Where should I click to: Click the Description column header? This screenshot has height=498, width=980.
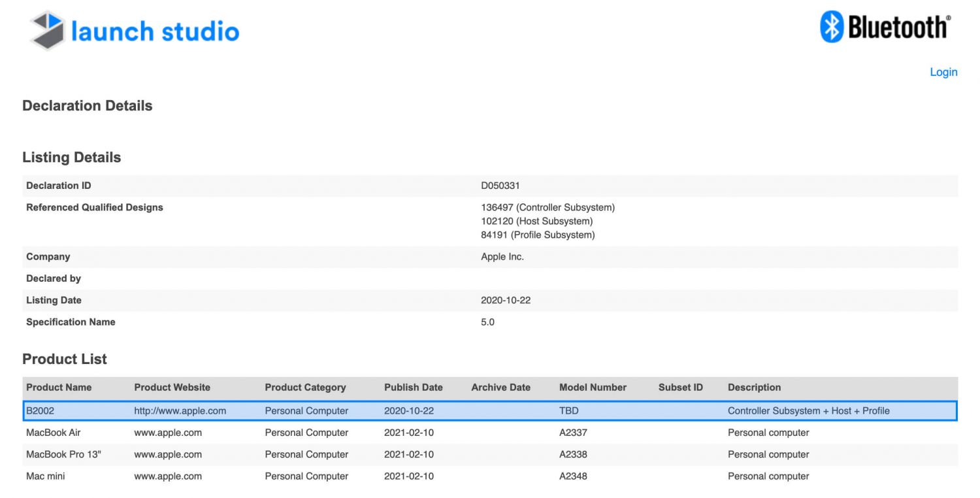(754, 388)
